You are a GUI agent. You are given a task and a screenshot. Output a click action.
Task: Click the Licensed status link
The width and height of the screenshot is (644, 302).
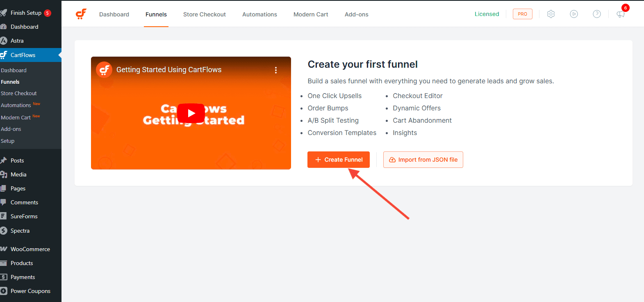pos(487,14)
